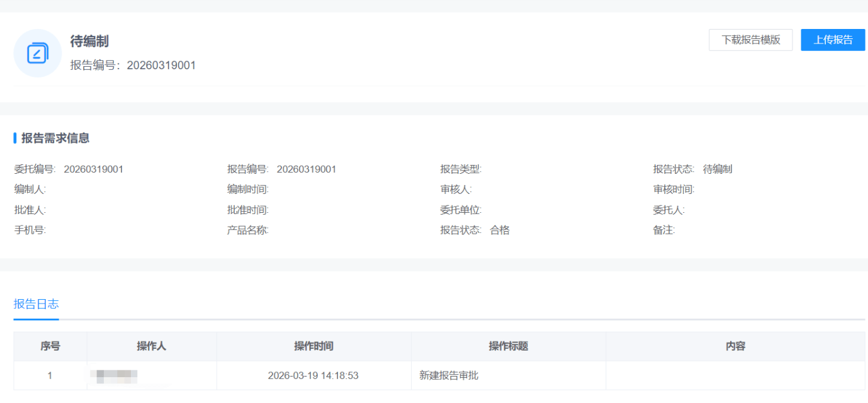Click the 委托人 label
868x403 pixels.
click(x=669, y=210)
